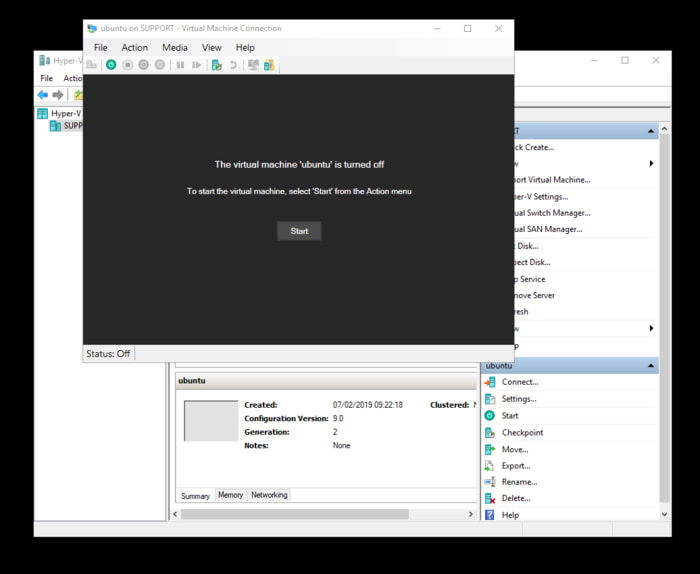Click the Forward arrow in Hyper-V Manager
The height and width of the screenshot is (574, 700).
tap(58, 95)
